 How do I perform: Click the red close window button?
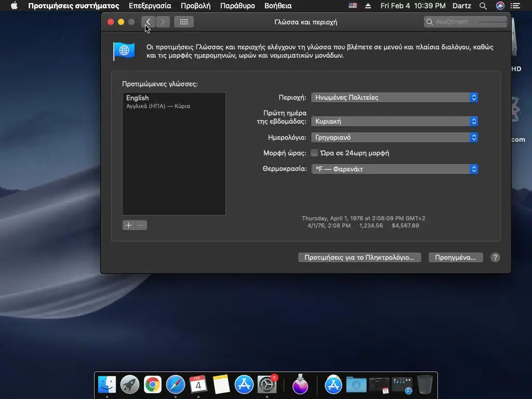click(x=111, y=22)
